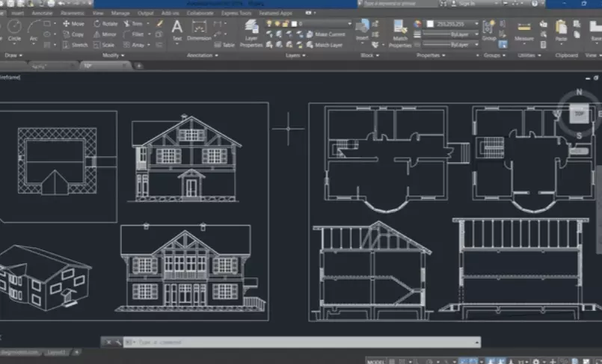Activate the Stretch command
The image size is (602, 364).
click(76, 45)
